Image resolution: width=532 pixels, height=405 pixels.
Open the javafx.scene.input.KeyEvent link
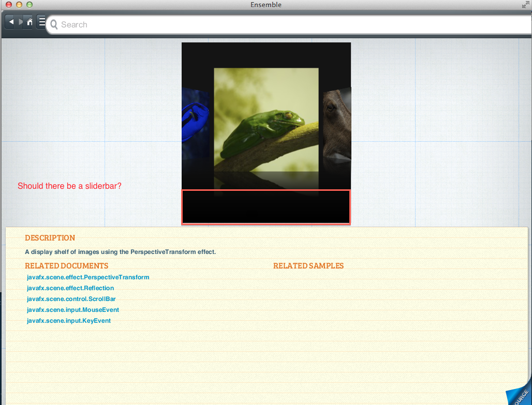click(x=69, y=321)
